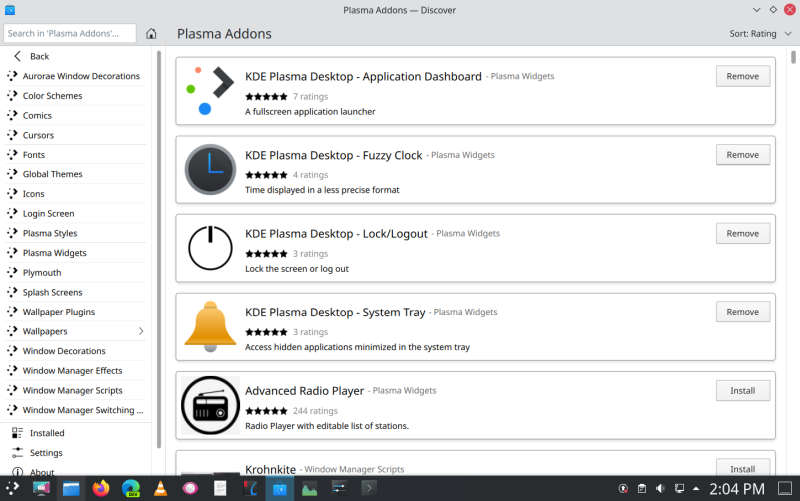800x501 pixels.
Task: Open the Color Schemes category
Action: (x=76, y=96)
